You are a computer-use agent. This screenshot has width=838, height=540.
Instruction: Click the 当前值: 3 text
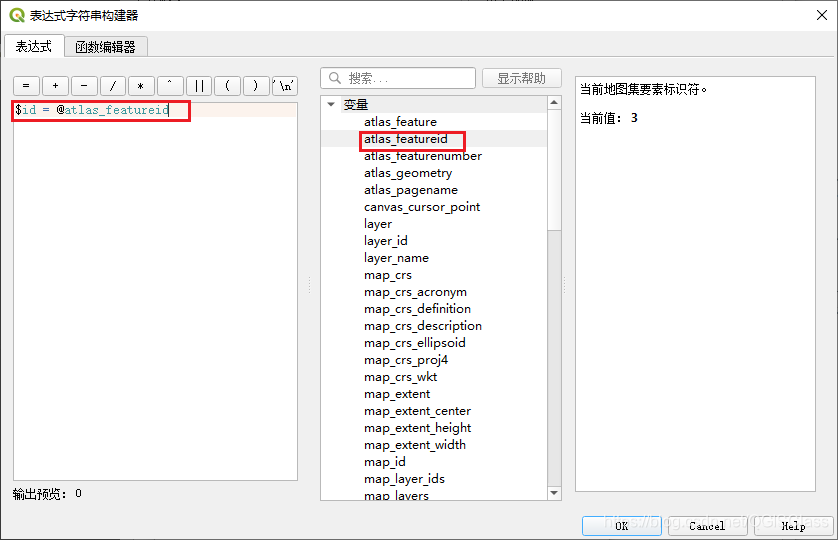tap(609, 118)
